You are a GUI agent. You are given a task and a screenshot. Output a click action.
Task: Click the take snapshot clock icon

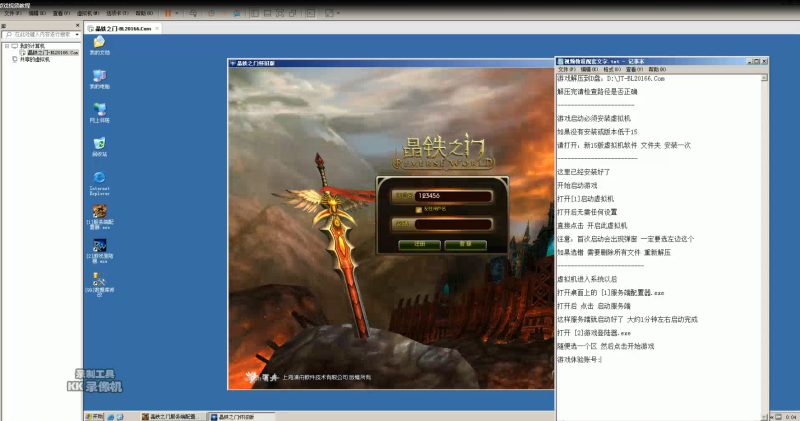[211, 13]
